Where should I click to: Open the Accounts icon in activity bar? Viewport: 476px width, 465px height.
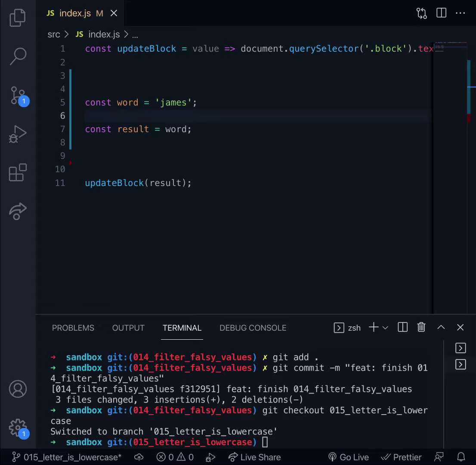point(18,388)
